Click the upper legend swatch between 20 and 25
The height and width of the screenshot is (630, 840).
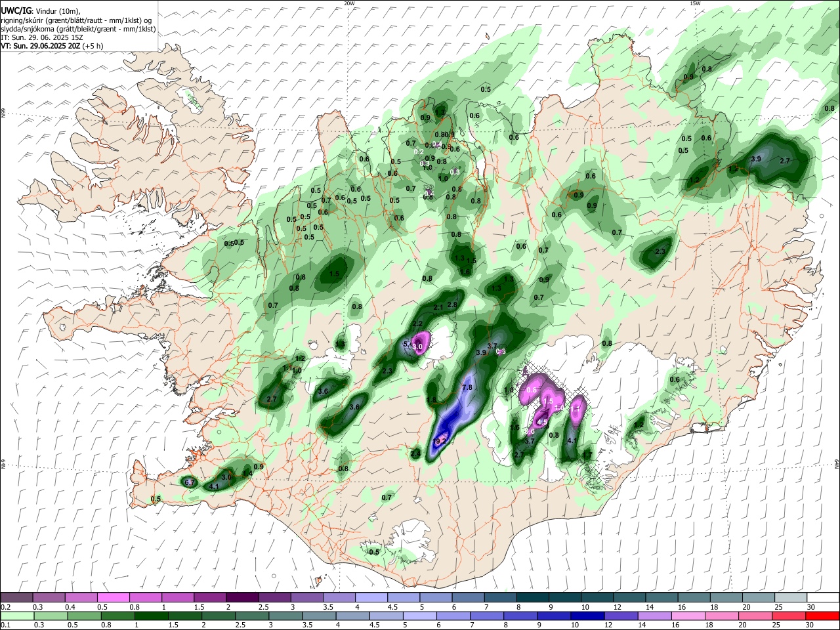coord(759,598)
